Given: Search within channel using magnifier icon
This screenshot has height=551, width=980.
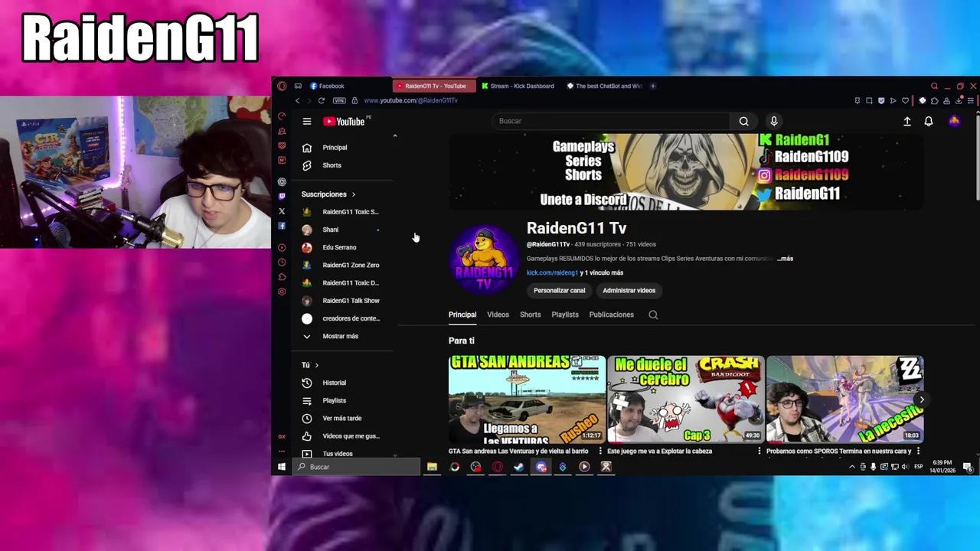Looking at the screenshot, I should (653, 315).
